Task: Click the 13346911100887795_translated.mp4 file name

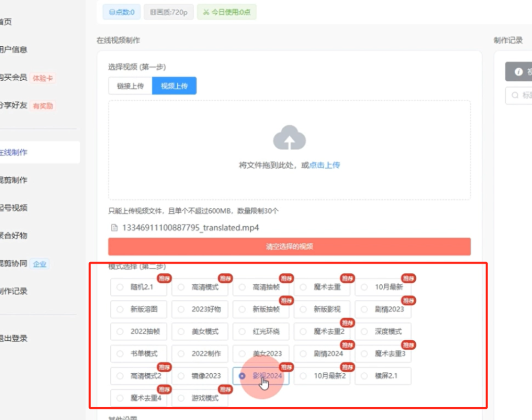Action: 190,227
